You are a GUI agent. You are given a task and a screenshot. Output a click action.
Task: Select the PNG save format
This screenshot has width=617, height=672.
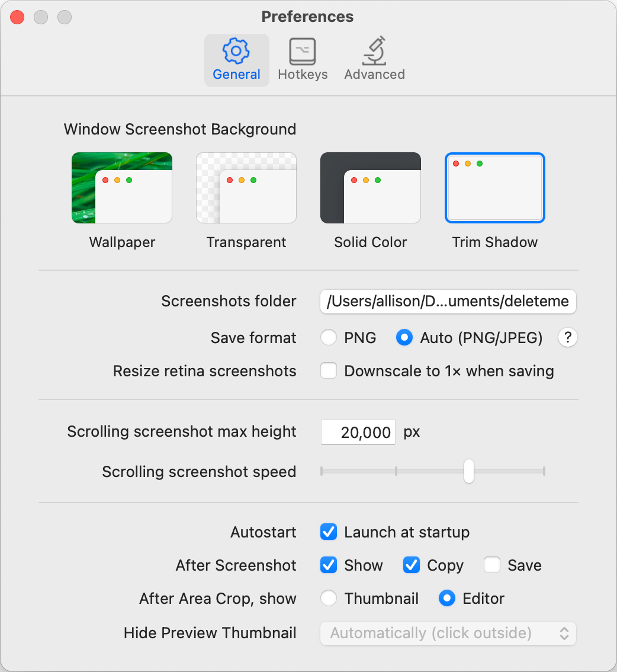pos(329,338)
